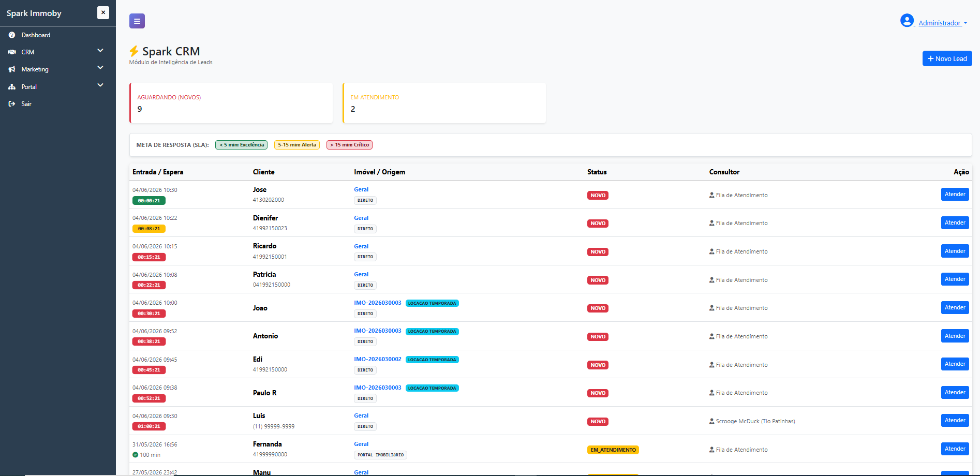980x476 pixels.
Task: Open IMO-2026030002 property link for Edi
Action: tap(377, 359)
